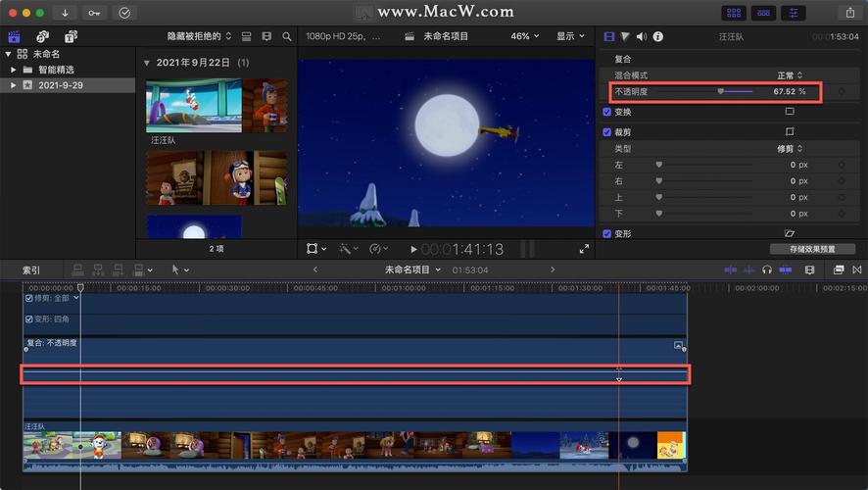This screenshot has height=490, width=868.
Task: Toggle the 裁剪 crop checkbox
Action: [x=606, y=132]
